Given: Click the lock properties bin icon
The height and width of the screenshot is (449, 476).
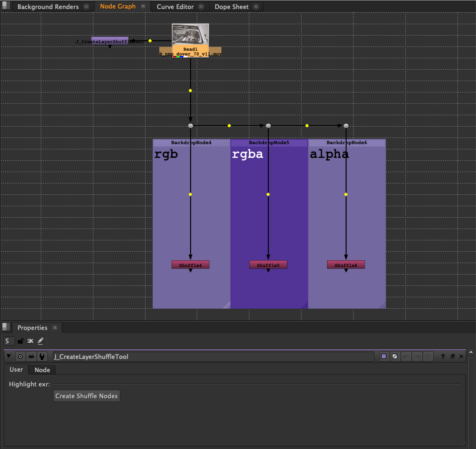Looking at the screenshot, I should coord(21,341).
